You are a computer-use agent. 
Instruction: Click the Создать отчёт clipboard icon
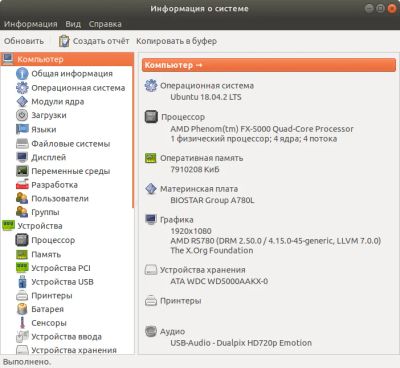tap(64, 41)
